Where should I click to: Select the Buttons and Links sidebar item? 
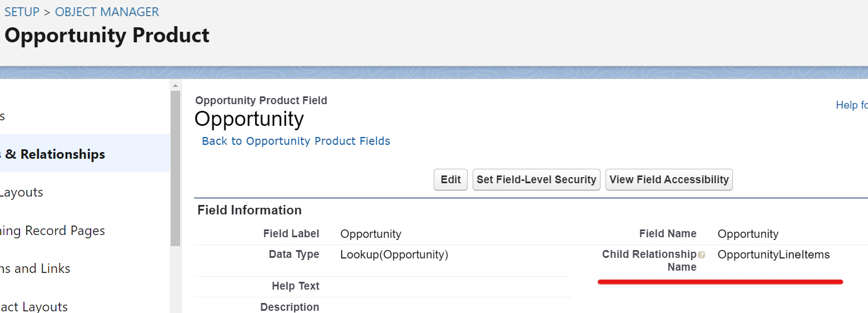click(x=36, y=268)
